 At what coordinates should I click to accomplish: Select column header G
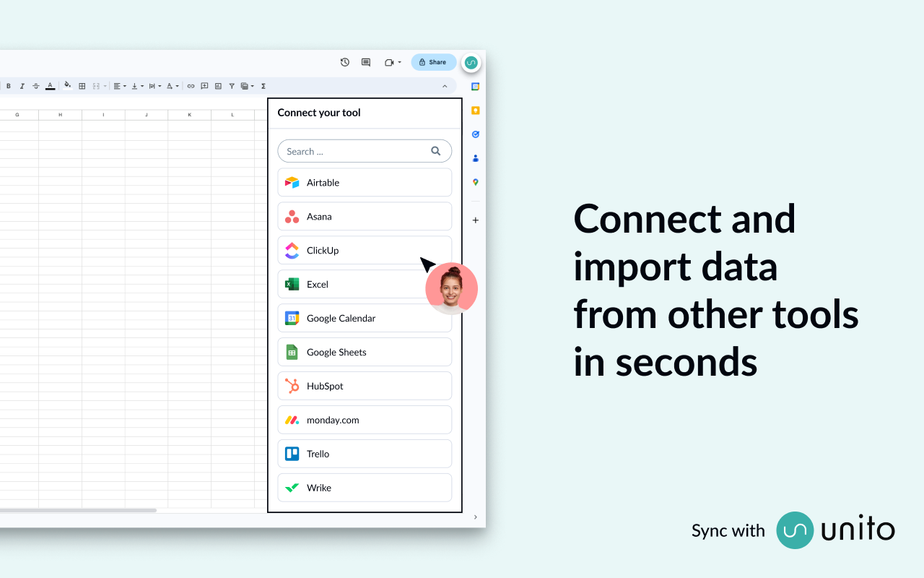(x=17, y=115)
